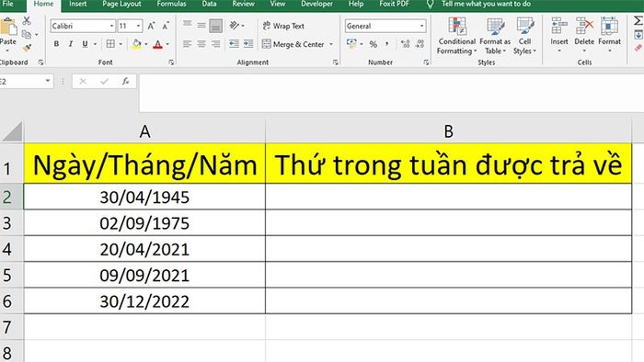Screen dimensions: 644x362
Task: Click the Insert Function fx icon
Action: [x=126, y=81]
